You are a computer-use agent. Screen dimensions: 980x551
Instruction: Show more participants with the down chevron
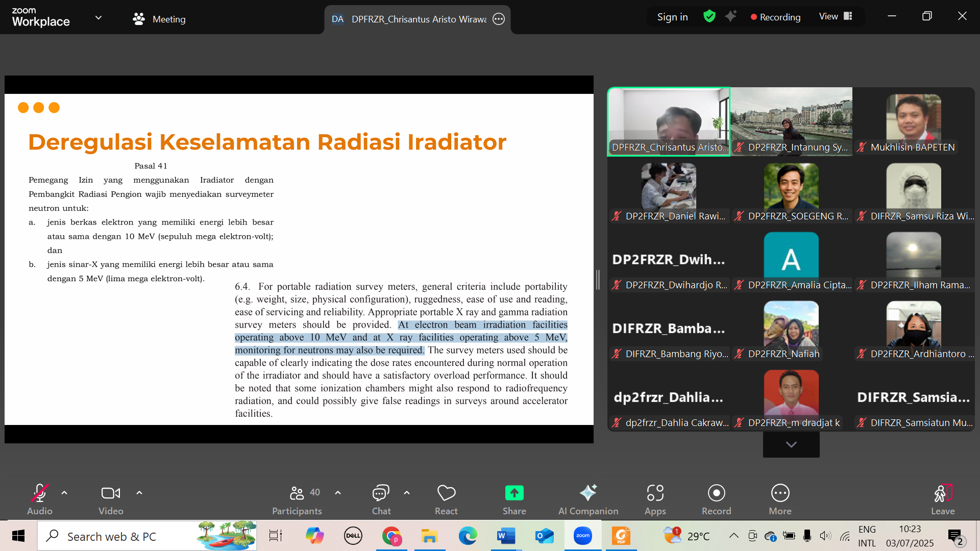(791, 444)
